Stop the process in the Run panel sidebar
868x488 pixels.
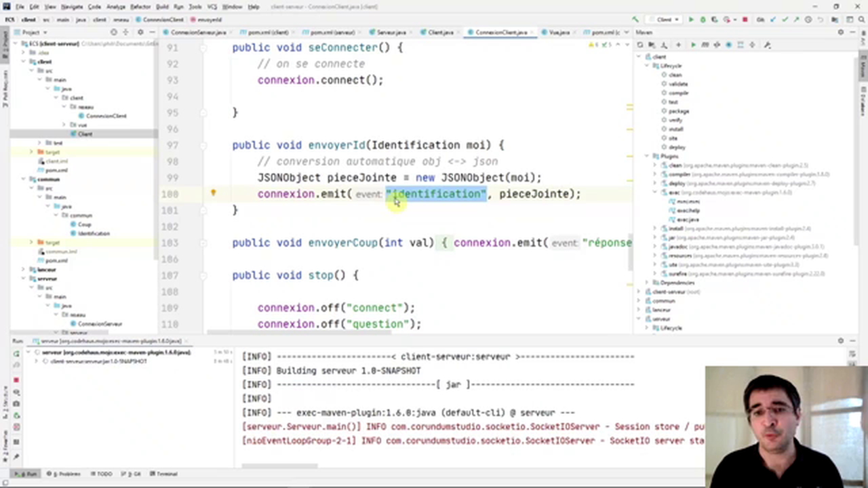tap(16, 380)
